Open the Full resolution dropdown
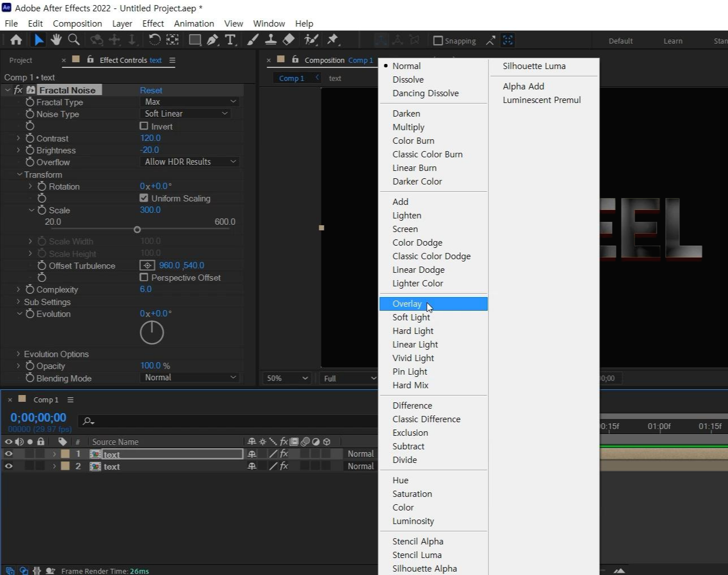Viewport: 728px width, 575px height. click(349, 378)
